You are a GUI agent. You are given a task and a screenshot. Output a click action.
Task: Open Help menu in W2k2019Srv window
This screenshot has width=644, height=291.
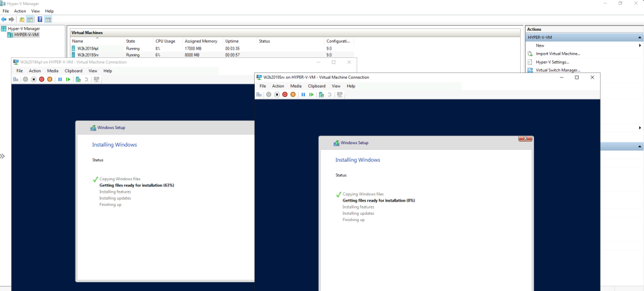tap(351, 86)
